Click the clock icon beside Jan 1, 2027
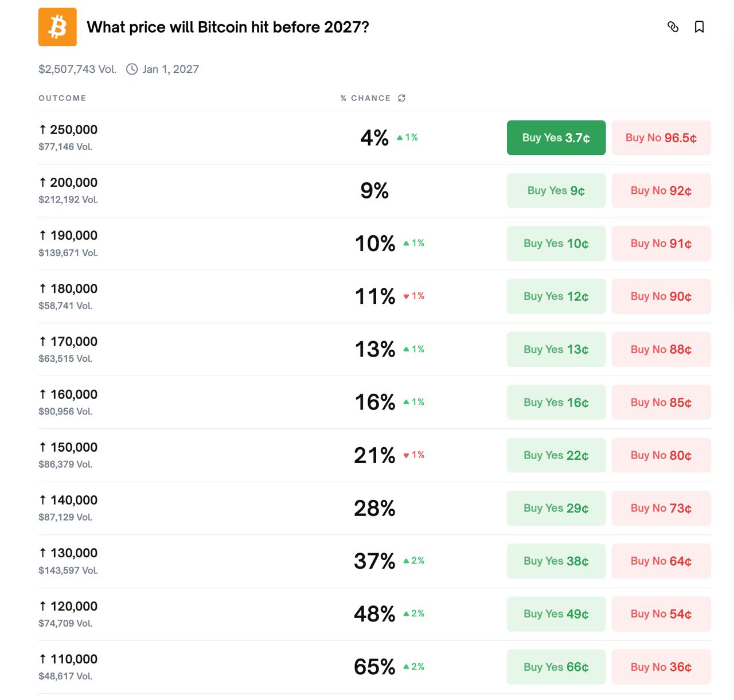This screenshot has width=734, height=700. pyautogui.click(x=132, y=69)
